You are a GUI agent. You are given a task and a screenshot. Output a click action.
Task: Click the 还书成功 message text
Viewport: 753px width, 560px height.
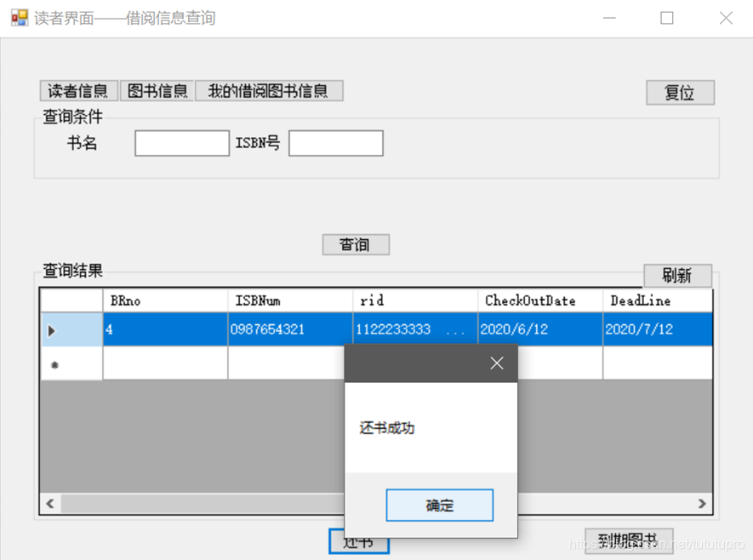[387, 428]
